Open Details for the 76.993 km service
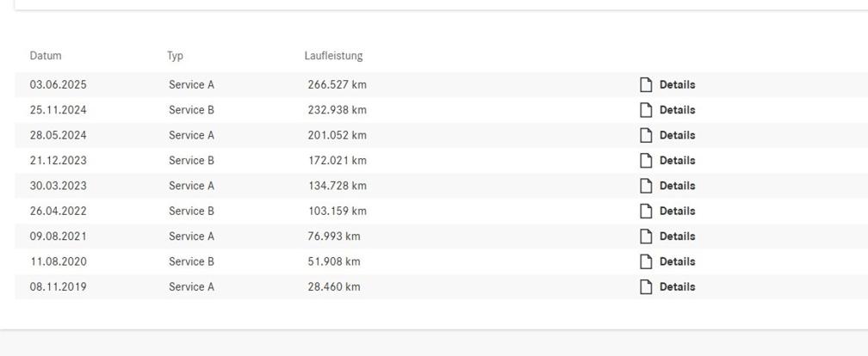The width and height of the screenshot is (868, 356). pyautogui.click(x=677, y=236)
